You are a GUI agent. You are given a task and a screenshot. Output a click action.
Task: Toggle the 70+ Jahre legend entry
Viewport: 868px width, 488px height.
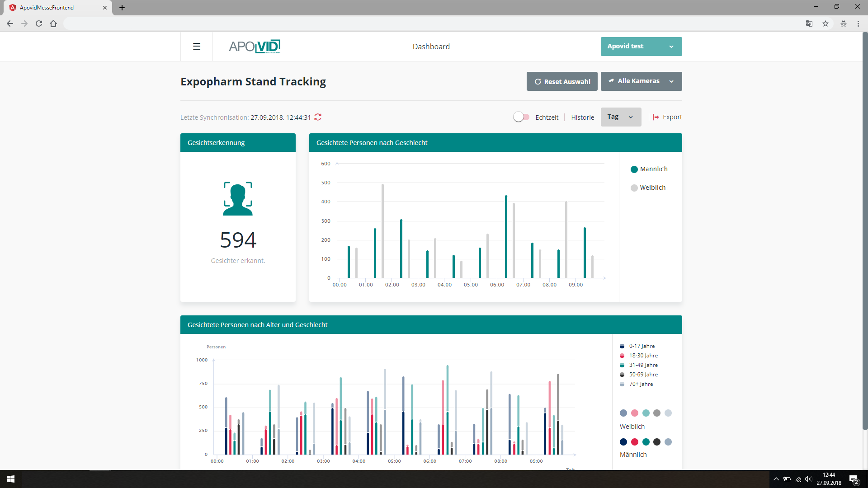pyautogui.click(x=636, y=384)
